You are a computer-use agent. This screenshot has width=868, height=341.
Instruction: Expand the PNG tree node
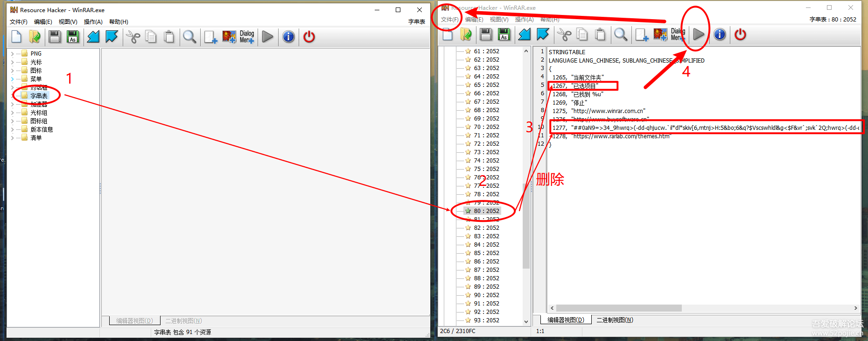tap(12, 54)
